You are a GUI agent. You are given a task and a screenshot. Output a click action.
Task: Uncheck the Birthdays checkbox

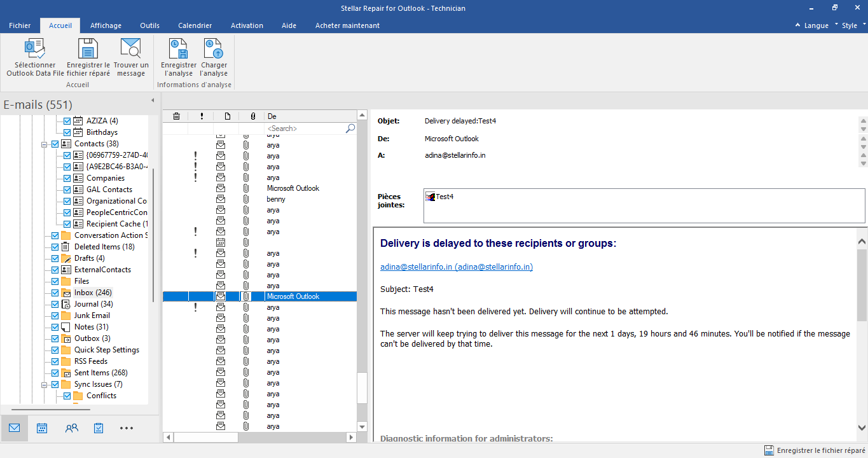pyautogui.click(x=67, y=132)
